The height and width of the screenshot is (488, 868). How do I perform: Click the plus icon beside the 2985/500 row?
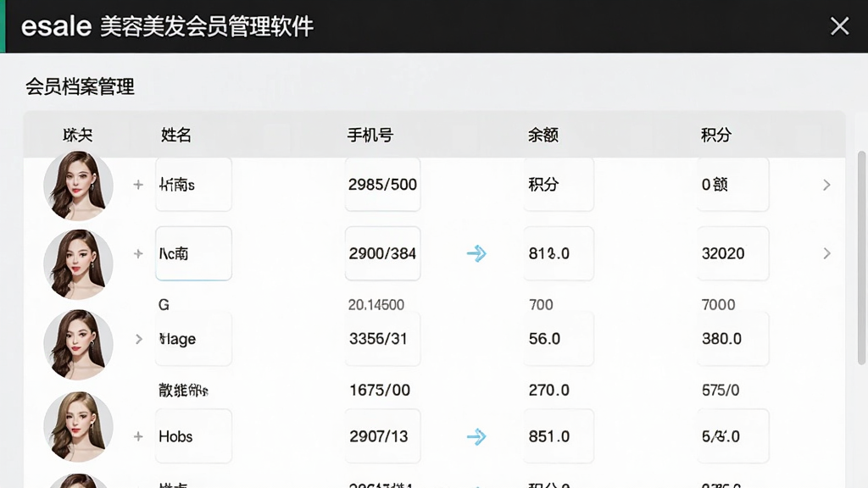pyautogui.click(x=138, y=185)
